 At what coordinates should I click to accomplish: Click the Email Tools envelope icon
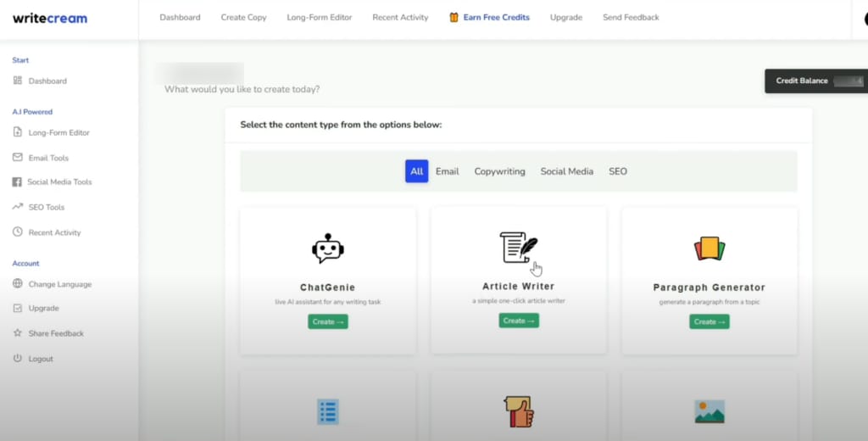coord(18,158)
